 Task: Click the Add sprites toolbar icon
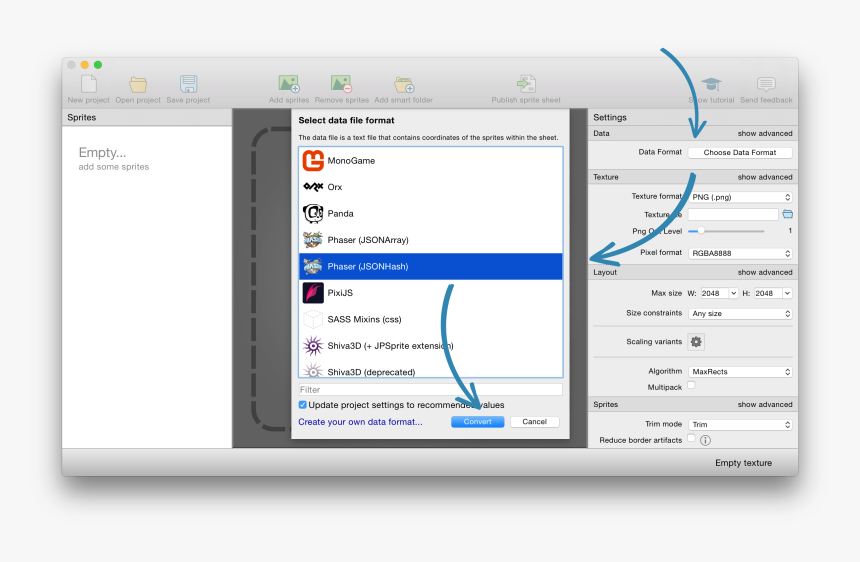[x=288, y=84]
